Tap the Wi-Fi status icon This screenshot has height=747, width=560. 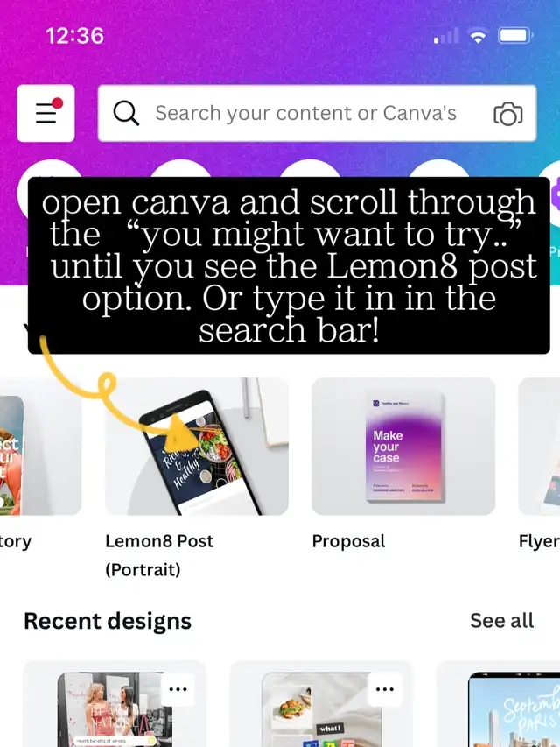(x=478, y=36)
